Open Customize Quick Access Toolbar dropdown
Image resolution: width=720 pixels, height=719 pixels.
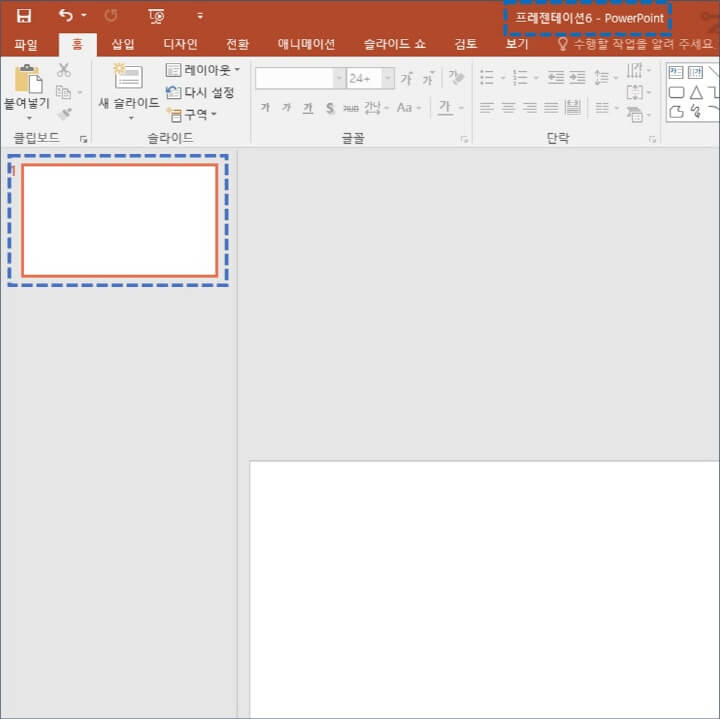(200, 16)
